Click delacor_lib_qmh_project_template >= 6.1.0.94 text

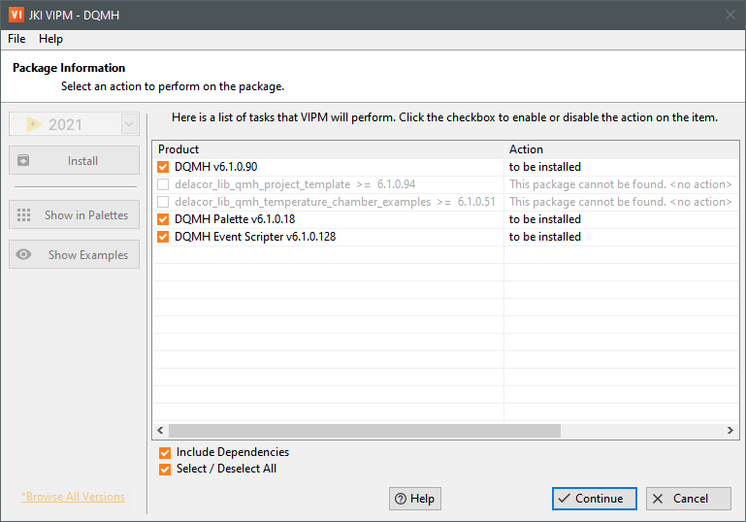[x=295, y=184]
